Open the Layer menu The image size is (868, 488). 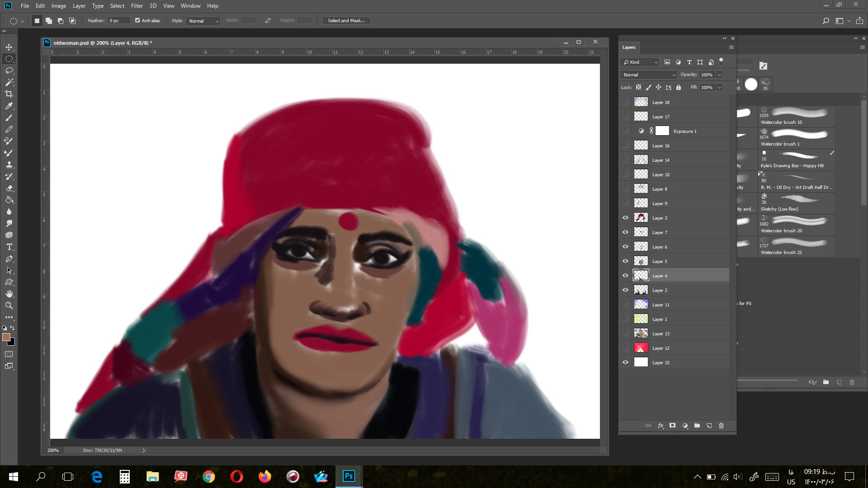point(79,6)
